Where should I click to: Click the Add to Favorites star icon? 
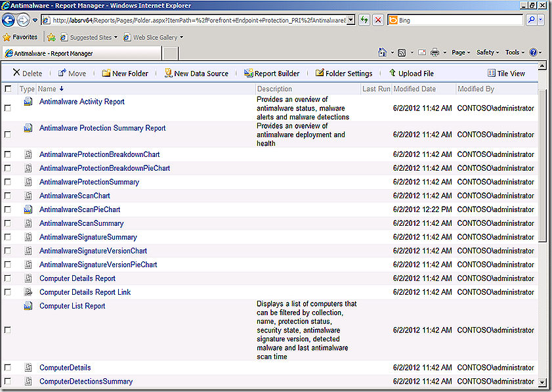[x=51, y=37]
